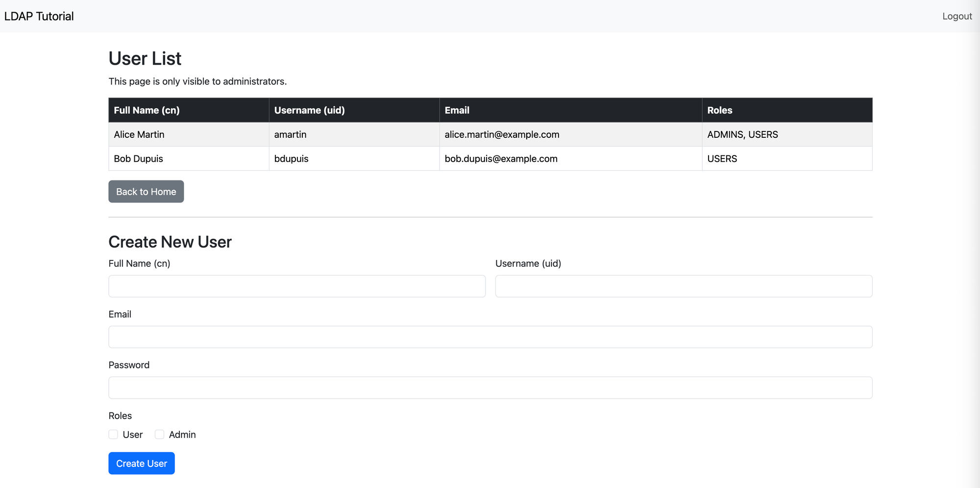
Task: Click the Bob Dupuis name cell
Action: (x=138, y=159)
